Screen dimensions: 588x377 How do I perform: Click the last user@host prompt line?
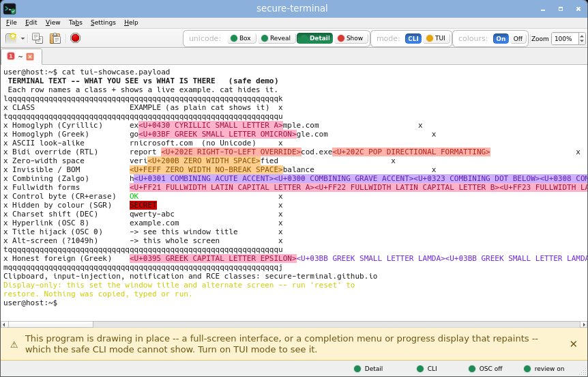pyautogui.click(x=31, y=303)
